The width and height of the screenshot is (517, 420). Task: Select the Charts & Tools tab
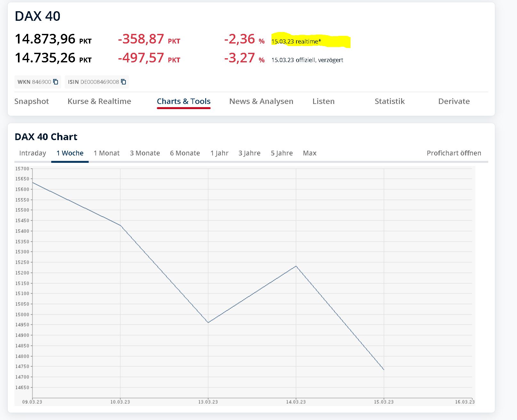click(184, 101)
